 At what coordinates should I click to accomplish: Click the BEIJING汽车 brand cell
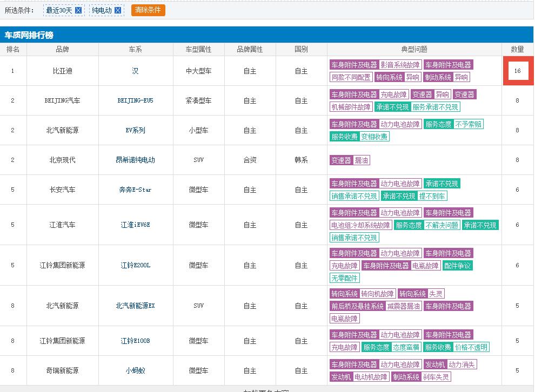pyautogui.click(x=63, y=100)
